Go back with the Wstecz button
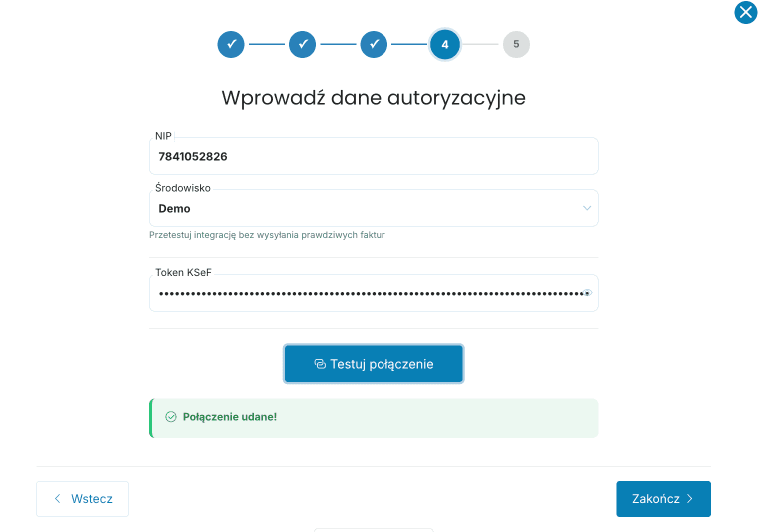Viewport: 767px width, 532px height. [82, 499]
